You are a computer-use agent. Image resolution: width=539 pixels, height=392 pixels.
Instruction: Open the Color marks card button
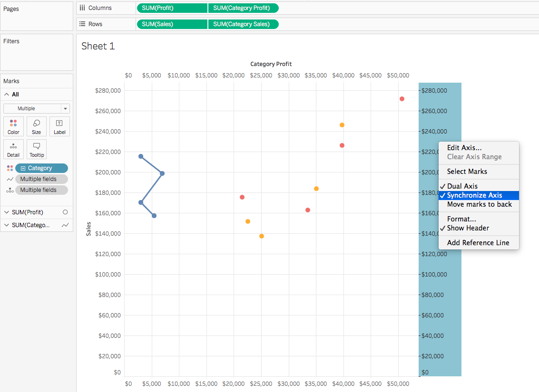13,126
